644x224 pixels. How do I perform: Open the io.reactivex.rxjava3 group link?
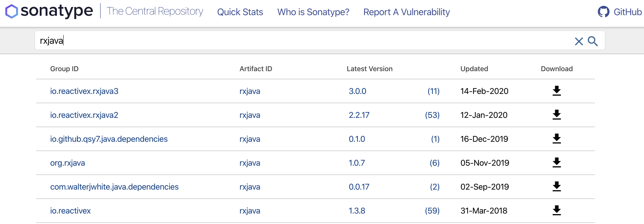[84, 91]
